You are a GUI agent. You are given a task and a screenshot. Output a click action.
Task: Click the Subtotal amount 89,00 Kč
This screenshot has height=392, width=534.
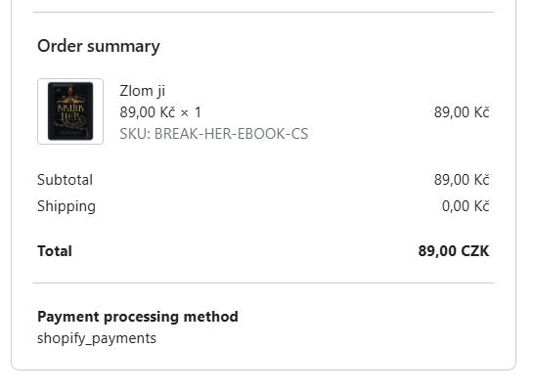tap(462, 180)
